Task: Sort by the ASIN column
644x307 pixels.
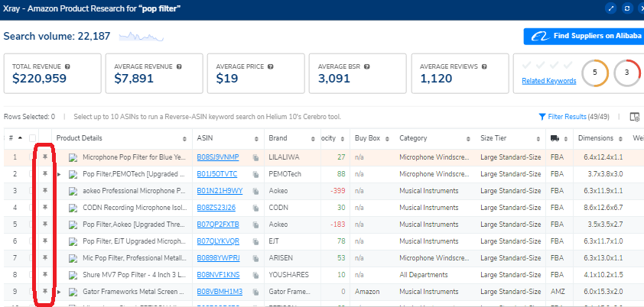Action: 256,138
